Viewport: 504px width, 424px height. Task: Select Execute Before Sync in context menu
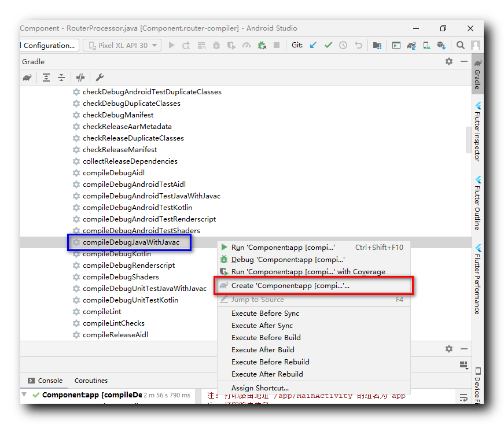(x=314, y=314)
